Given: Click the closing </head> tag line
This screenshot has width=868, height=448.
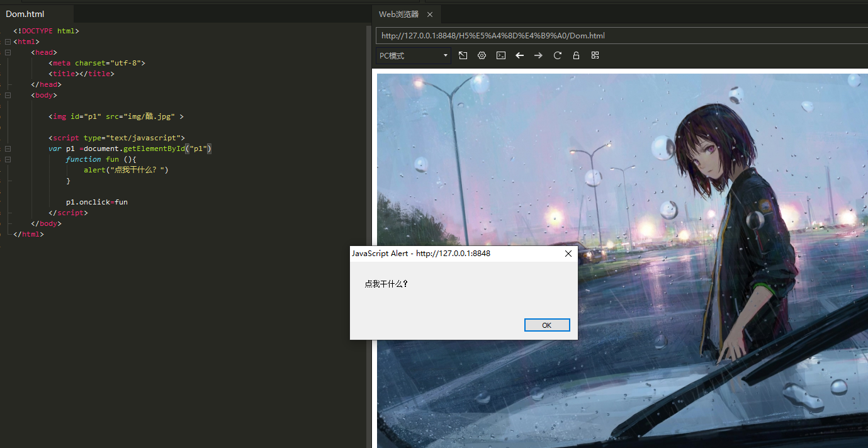Looking at the screenshot, I should pyautogui.click(x=46, y=84).
